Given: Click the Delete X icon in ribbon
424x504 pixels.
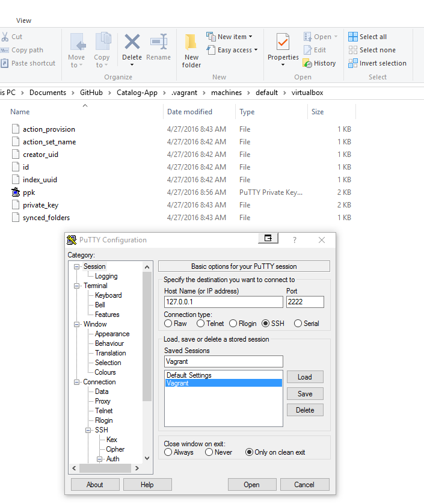Looking at the screenshot, I should [132, 41].
